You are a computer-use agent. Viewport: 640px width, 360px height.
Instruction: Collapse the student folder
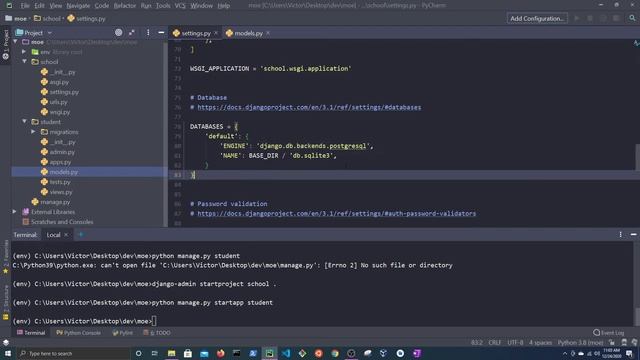click(x=24, y=122)
